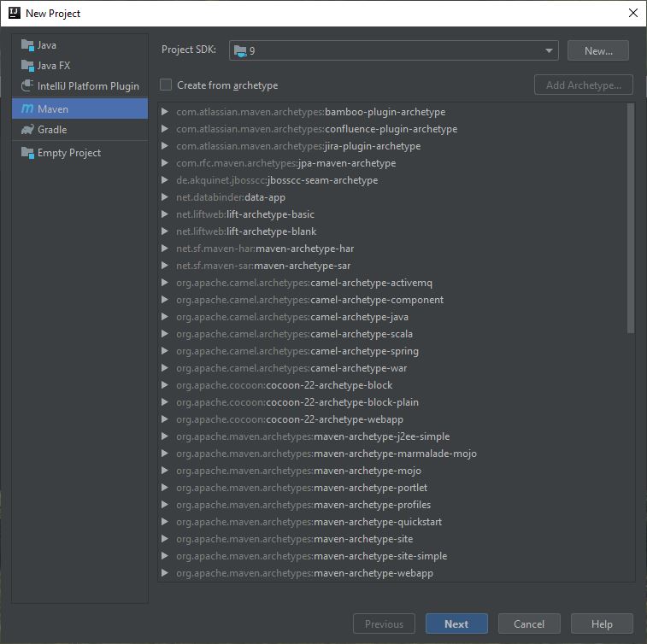This screenshot has width=647, height=644.
Task: Click the IntelliJ logo in title bar
Action: pyautogui.click(x=15, y=13)
